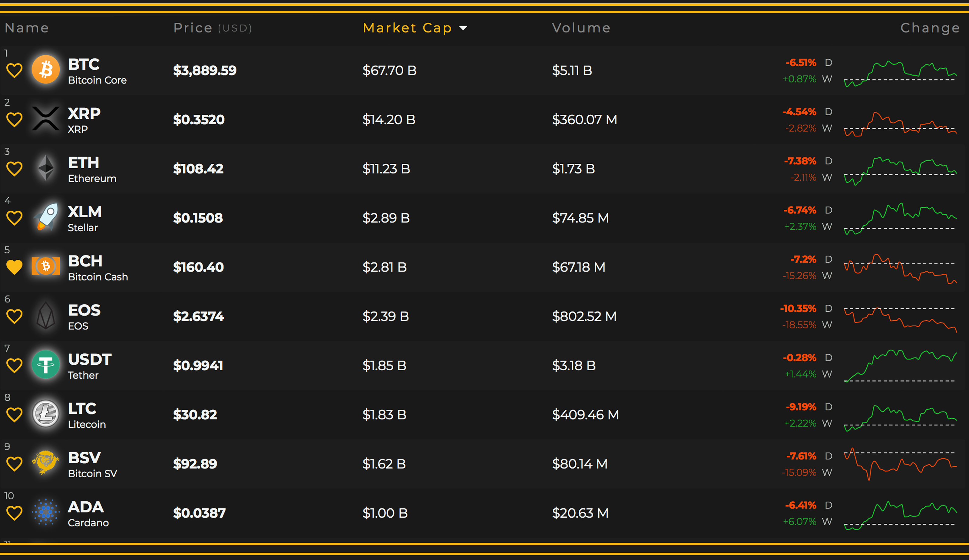Sort table by Volume column header
The height and width of the screenshot is (560, 969).
(581, 28)
